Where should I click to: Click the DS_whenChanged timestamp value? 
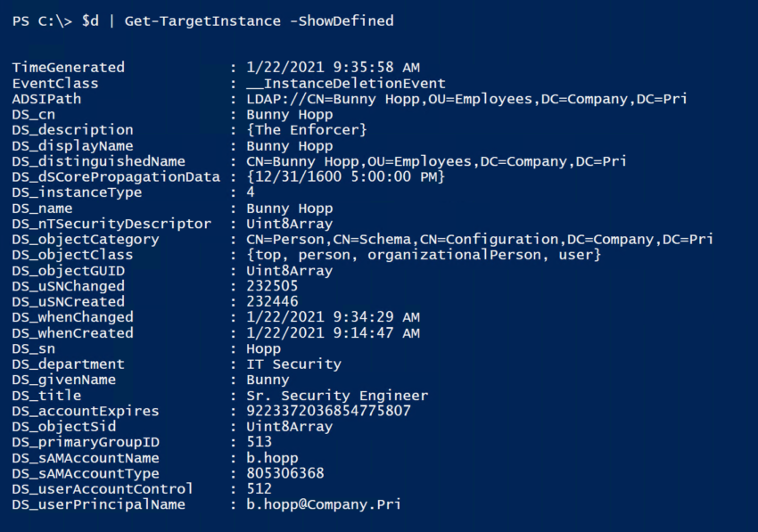point(334,317)
